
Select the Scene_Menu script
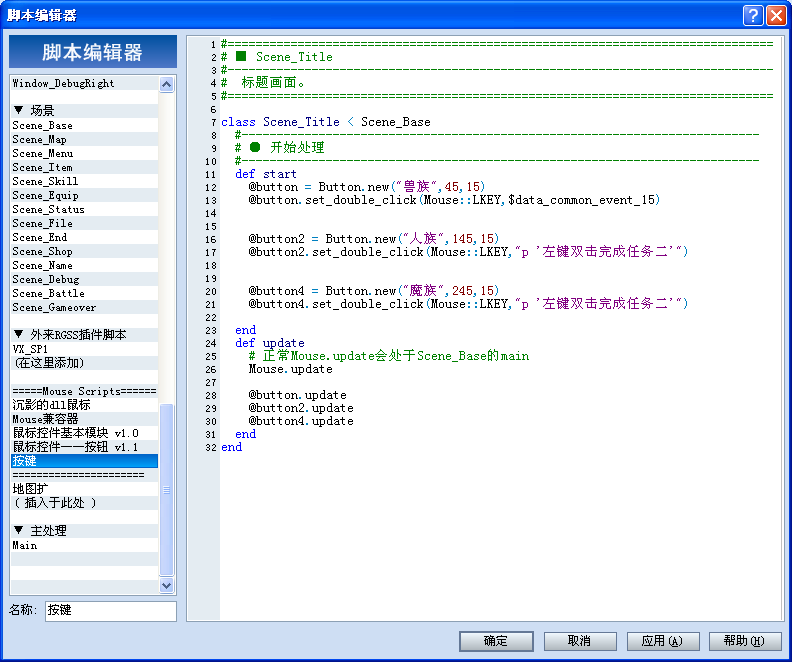click(84, 153)
